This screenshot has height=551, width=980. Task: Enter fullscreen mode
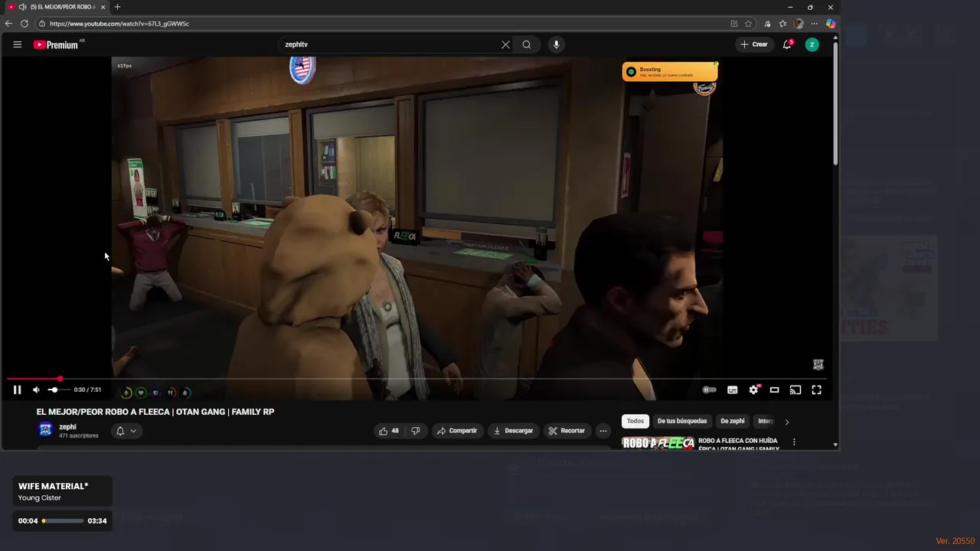coord(816,390)
